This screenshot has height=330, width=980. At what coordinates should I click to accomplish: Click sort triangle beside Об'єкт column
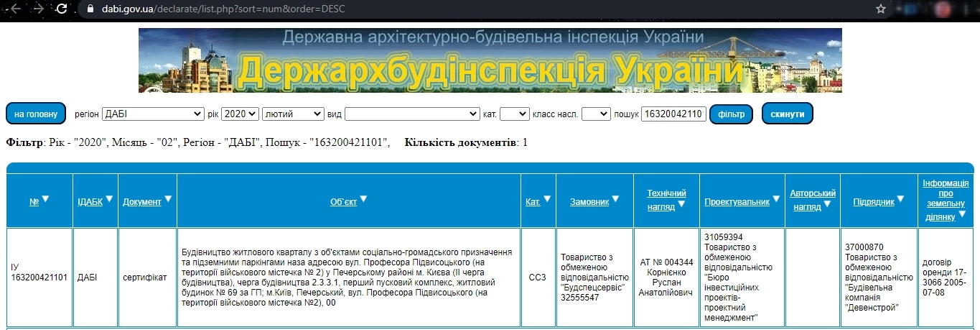(363, 199)
